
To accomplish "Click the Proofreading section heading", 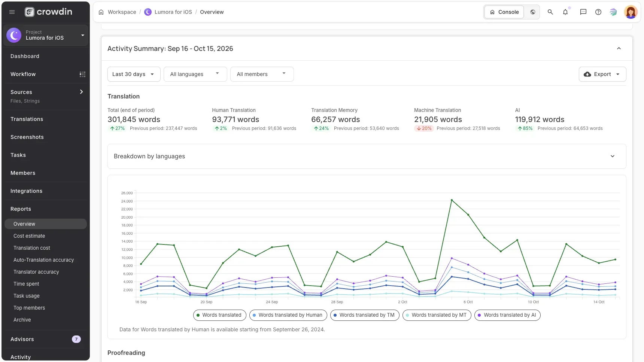I will (126, 353).
